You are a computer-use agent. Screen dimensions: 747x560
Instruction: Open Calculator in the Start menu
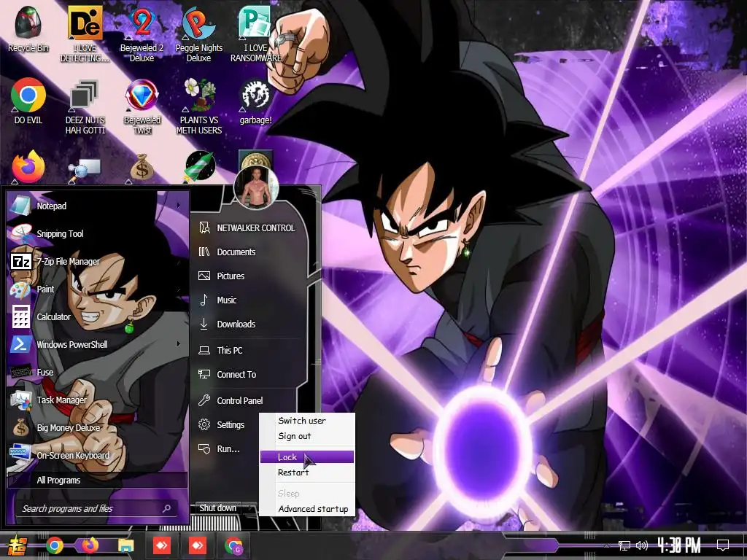(x=98, y=316)
